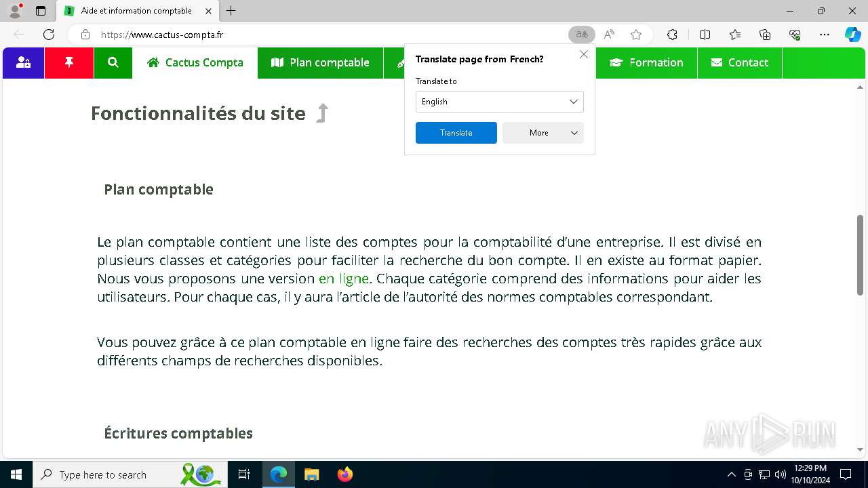The width and height of the screenshot is (868, 488).
Task: Open the user login icon in site nav
Action: (x=24, y=62)
